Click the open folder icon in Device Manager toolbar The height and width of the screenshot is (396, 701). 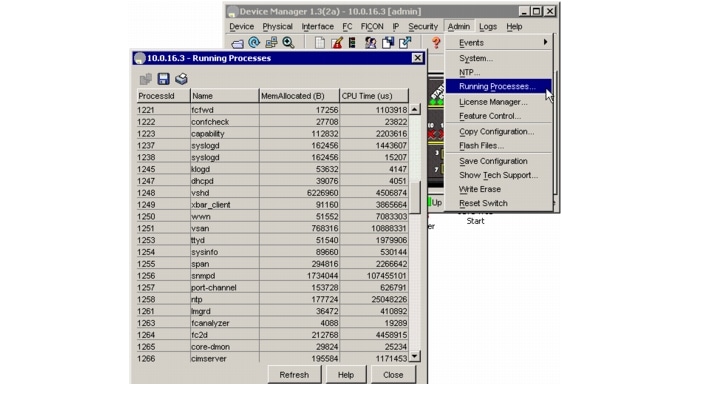[237, 43]
